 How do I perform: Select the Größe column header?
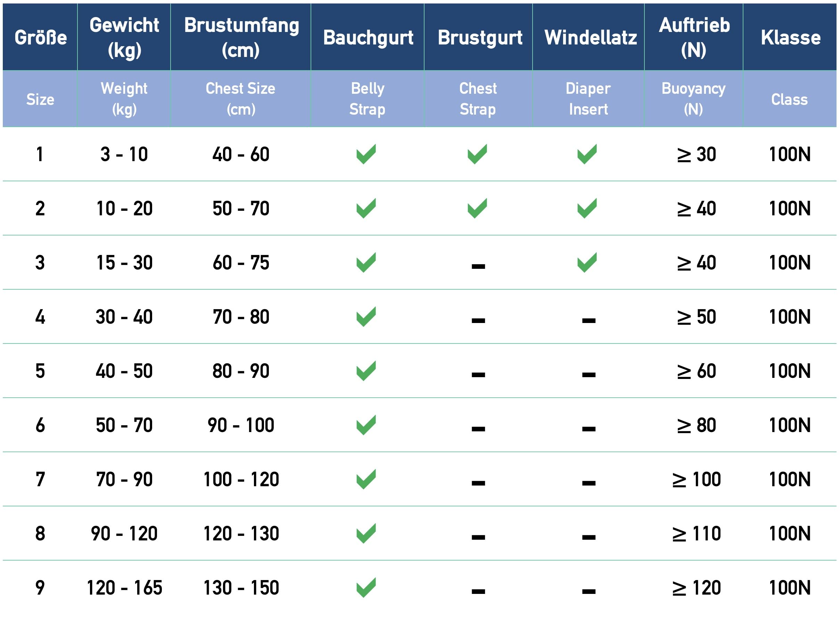pos(41,38)
